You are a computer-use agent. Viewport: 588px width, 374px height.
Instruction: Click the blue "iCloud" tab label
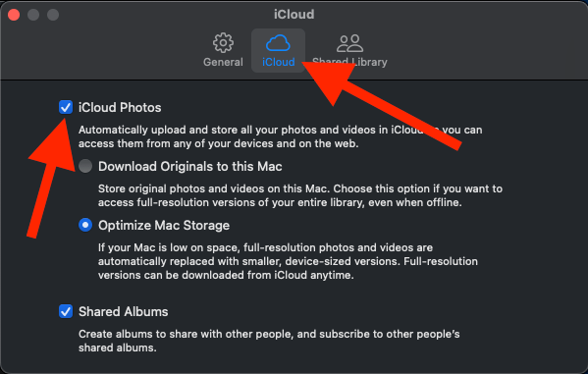278,62
